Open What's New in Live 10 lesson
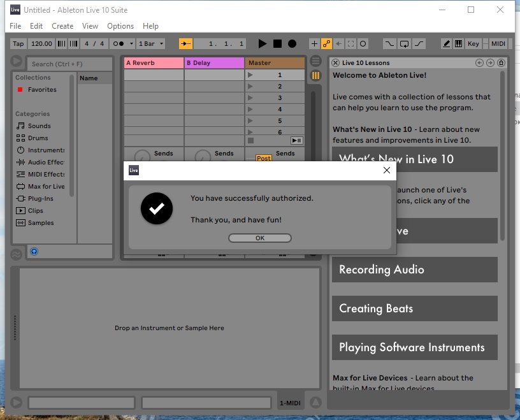This screenshot has height=420, width=520. (x=415, y=159)
